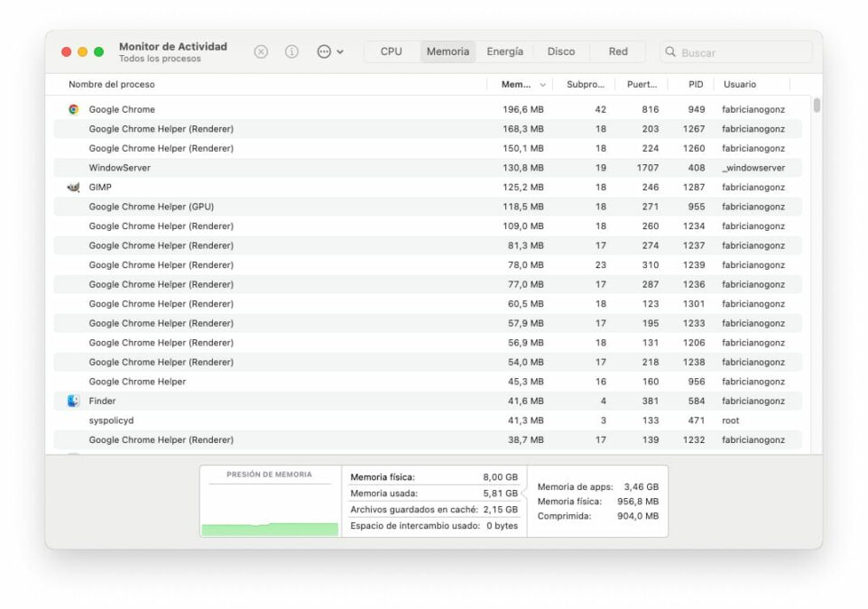Select the Google Chrome process row

(x=428, y=110)
